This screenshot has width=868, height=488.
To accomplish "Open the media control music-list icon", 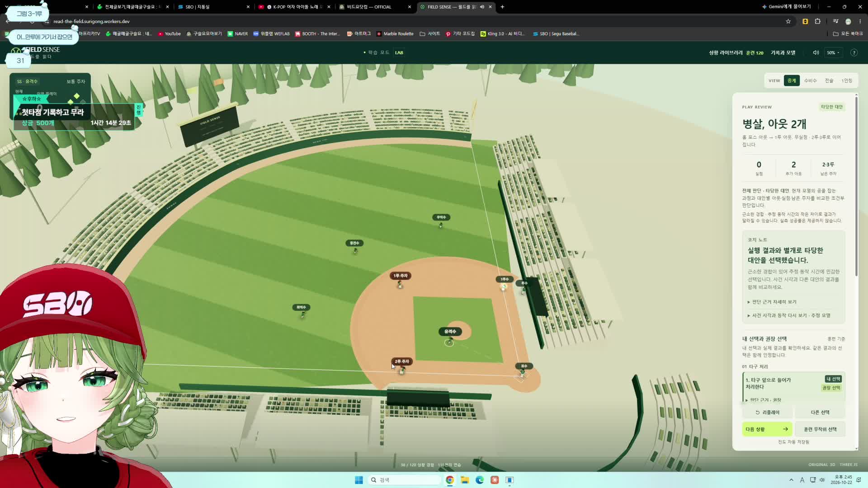I will [x=835, y=21].
